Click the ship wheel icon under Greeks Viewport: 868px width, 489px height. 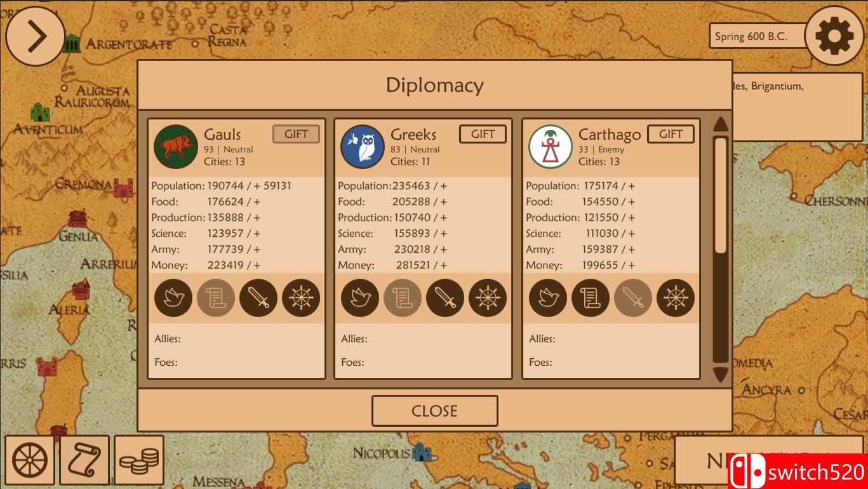488,298
